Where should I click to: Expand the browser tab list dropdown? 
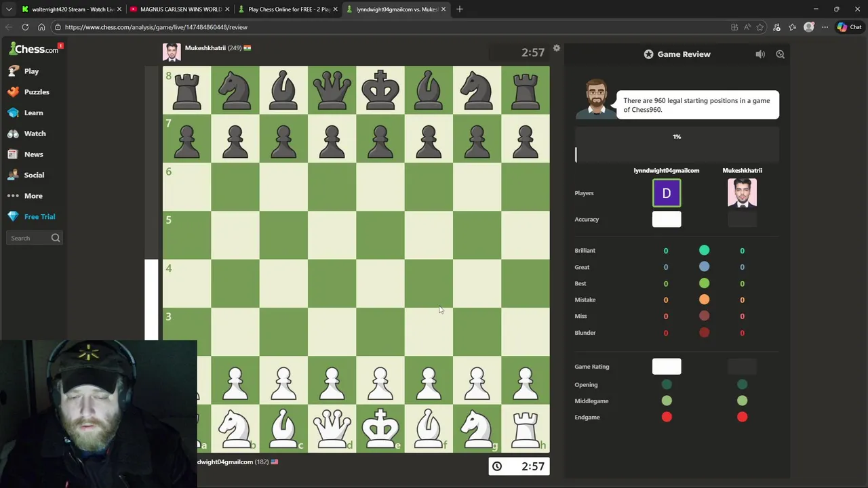pyautogui.click(x=9, y=9)
